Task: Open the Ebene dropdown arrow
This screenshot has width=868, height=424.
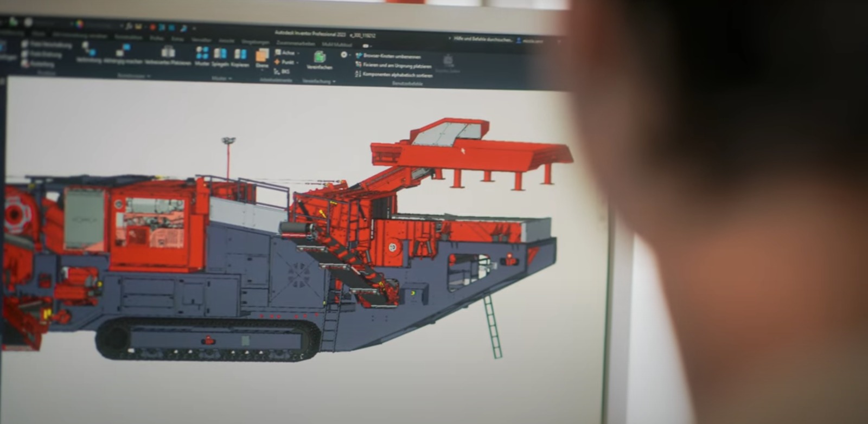Action: click(x=262, y=70)
